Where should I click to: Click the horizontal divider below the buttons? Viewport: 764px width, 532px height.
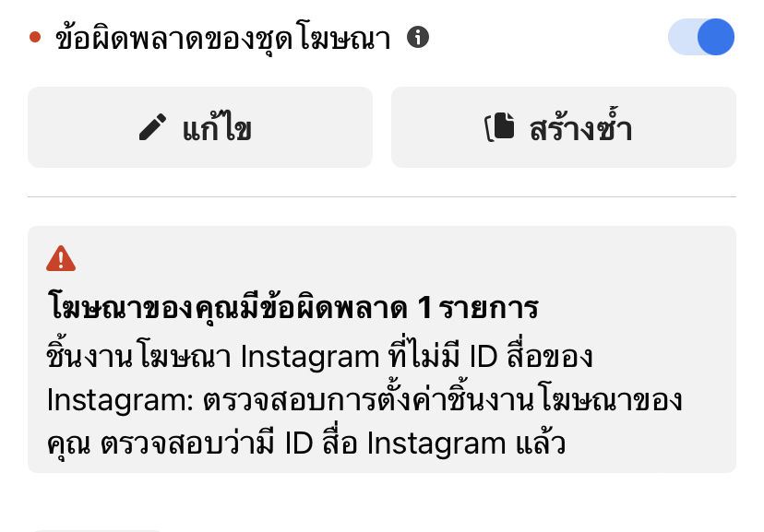point(382,197)
